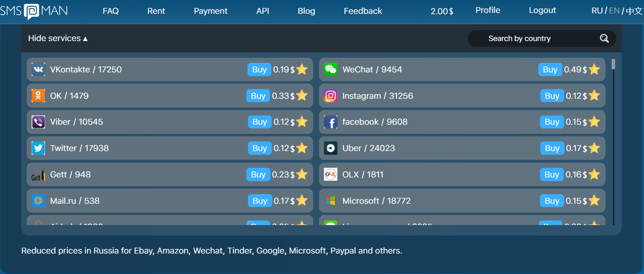Switch the site language to RU
644x274 pixels.
tap(597, 10)
